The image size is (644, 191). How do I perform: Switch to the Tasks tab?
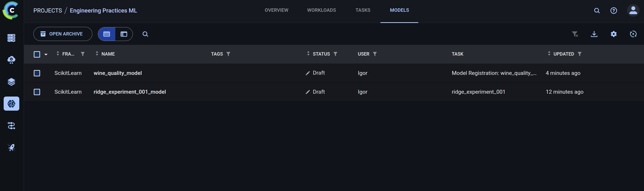(x=363, y=10)
